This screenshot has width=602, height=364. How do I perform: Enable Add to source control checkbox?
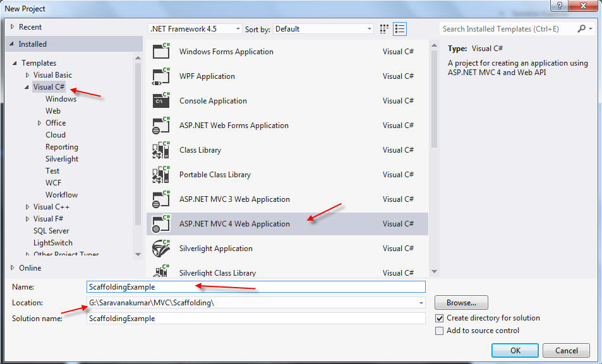coord(439,331)
